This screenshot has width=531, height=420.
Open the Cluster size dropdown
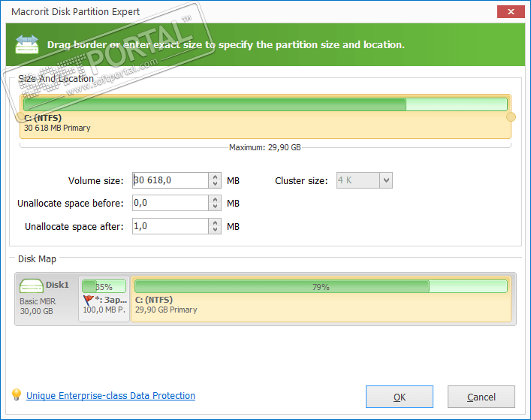click(386, 180)
